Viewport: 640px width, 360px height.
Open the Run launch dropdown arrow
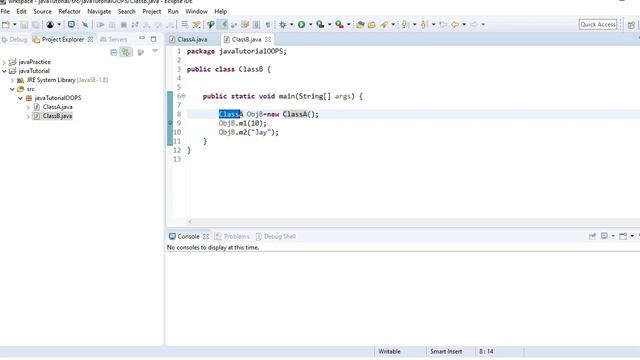pyautogui.click(x=311, y=24)
